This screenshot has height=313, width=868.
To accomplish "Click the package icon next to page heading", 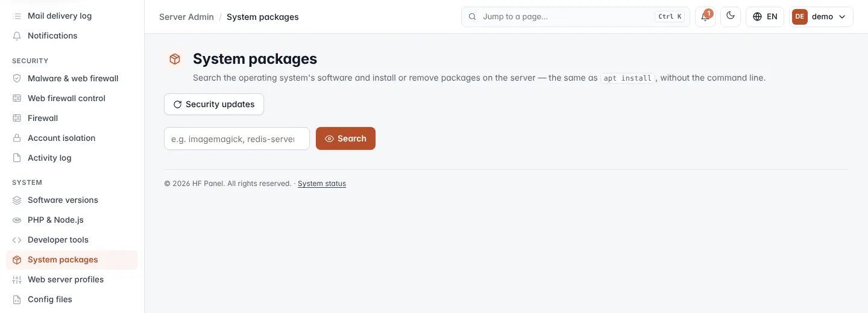I will click(x=175, y=59).
